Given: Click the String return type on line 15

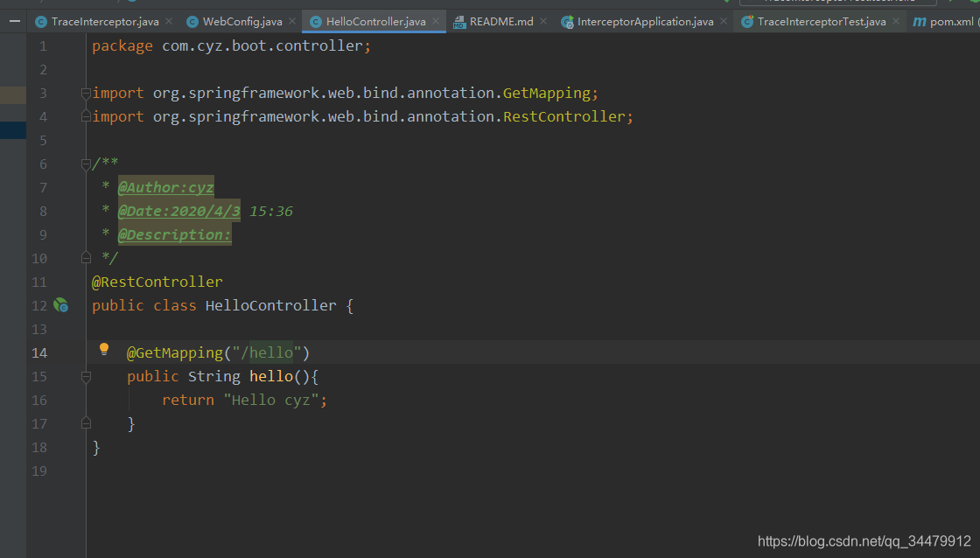Looking at the screenshot, I should tap(213, 376).
